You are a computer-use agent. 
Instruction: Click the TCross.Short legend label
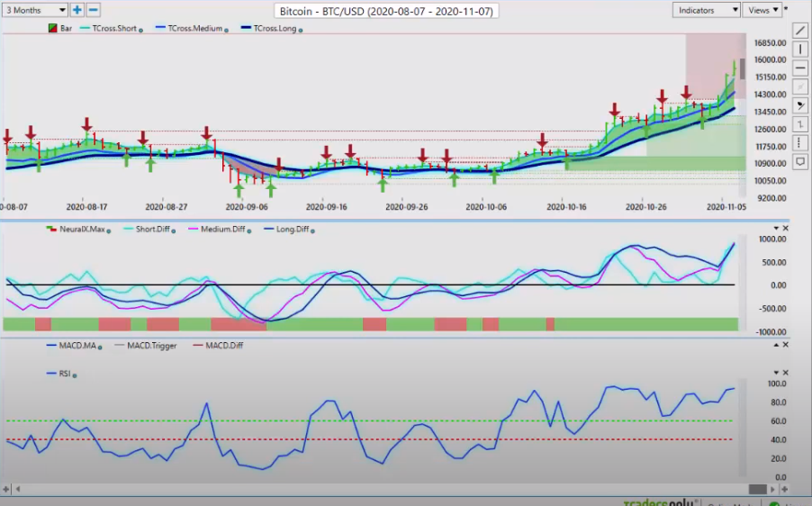pyautogui.click(x=114, y=28)
